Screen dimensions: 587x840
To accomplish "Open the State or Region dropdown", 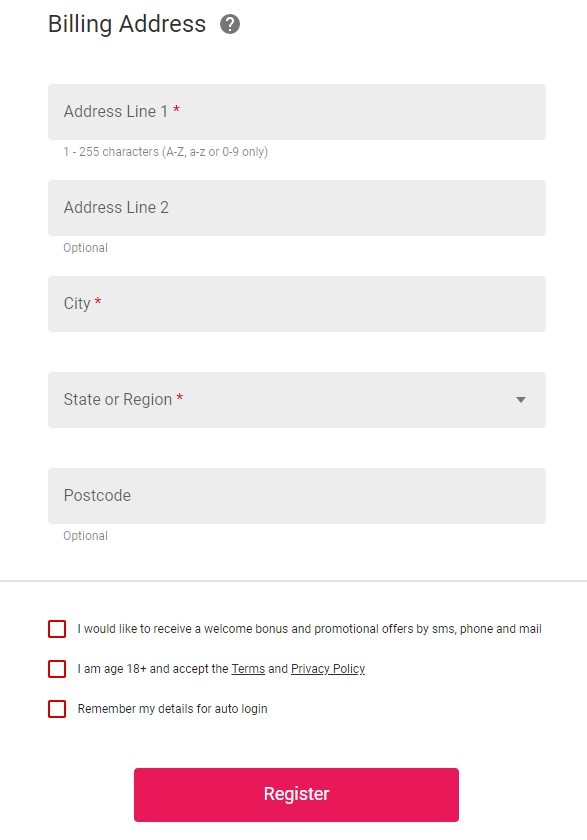I will point(297,400).
